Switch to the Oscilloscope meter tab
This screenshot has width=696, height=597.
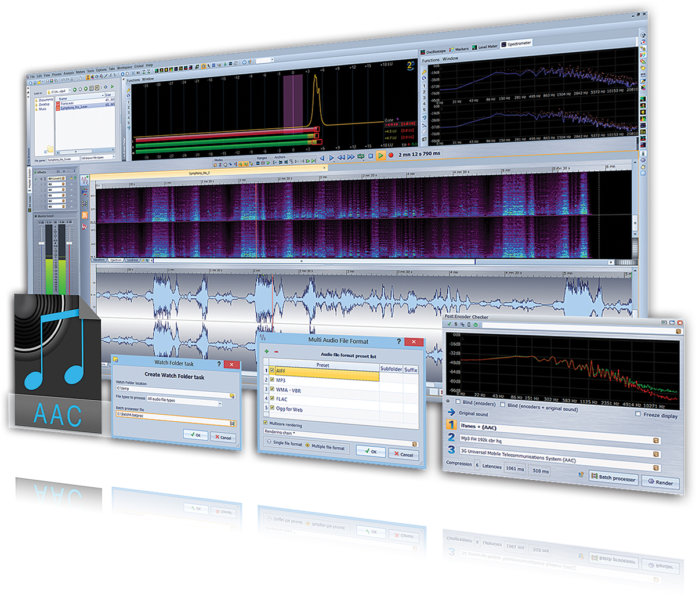(x=434, y=51)
